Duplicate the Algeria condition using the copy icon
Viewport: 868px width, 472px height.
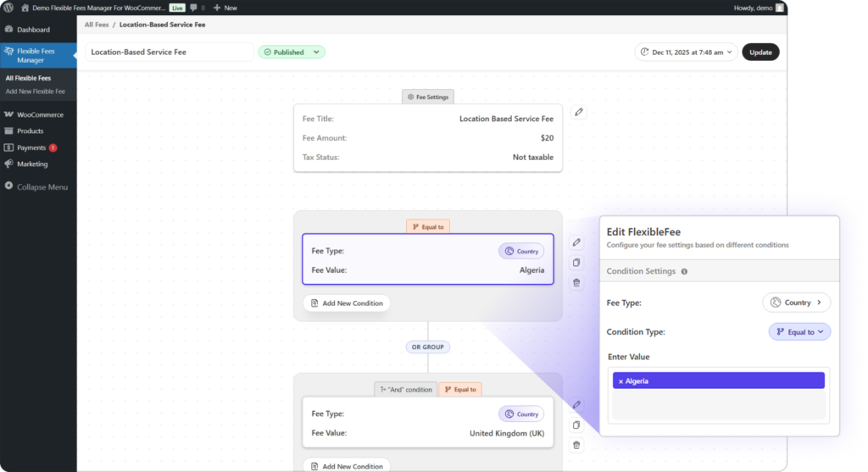click(576, 263)
